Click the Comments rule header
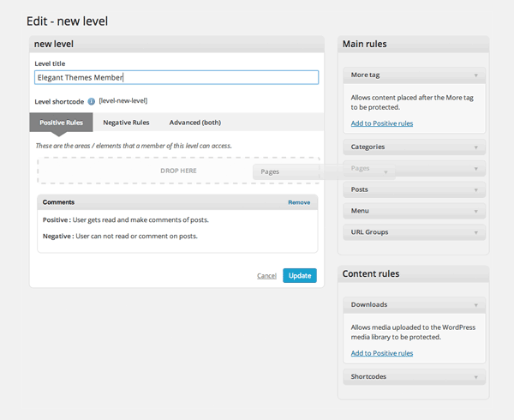514x420 pixels. tap(177, 202)
